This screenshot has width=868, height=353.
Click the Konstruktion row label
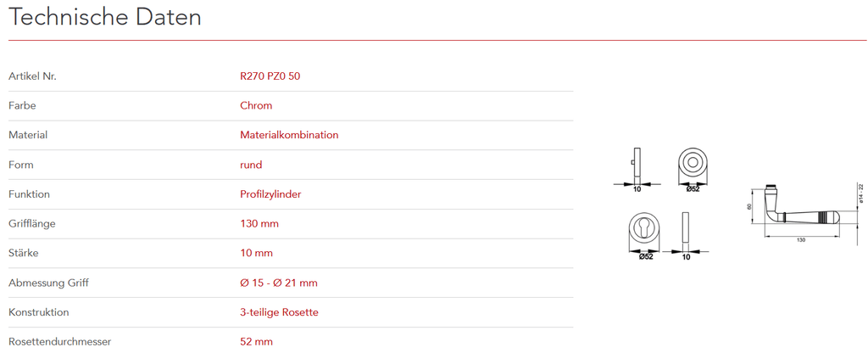point(38,312)
